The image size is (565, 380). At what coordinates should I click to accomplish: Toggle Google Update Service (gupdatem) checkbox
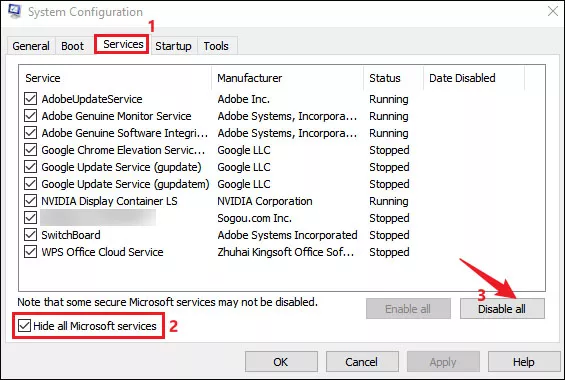coord(30,184)
